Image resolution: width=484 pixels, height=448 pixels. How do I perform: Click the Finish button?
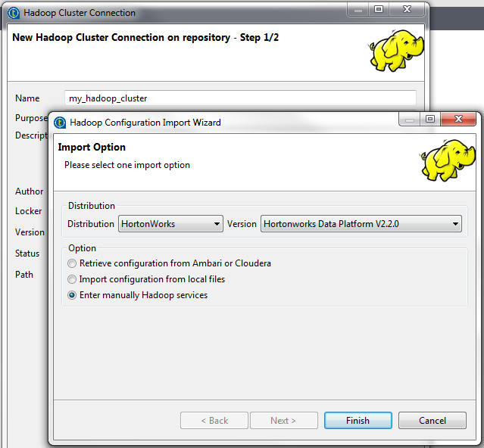[x=358, y=421]
